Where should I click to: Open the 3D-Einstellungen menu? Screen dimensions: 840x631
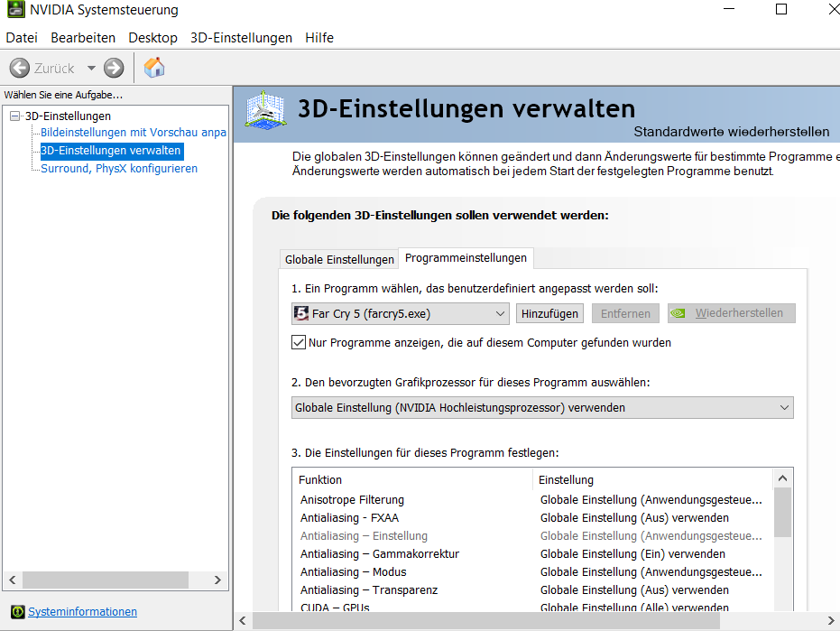[x=242, y=38]
